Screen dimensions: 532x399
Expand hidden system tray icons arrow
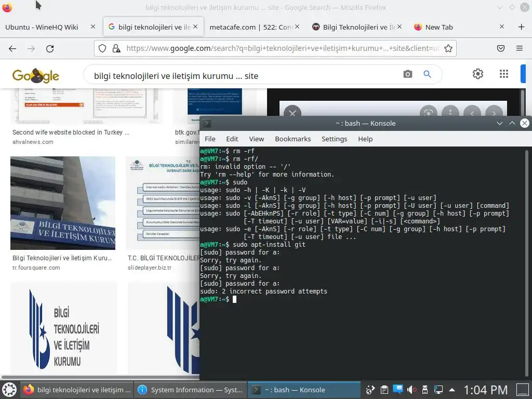pyautogui.click(x=452, y=390)
